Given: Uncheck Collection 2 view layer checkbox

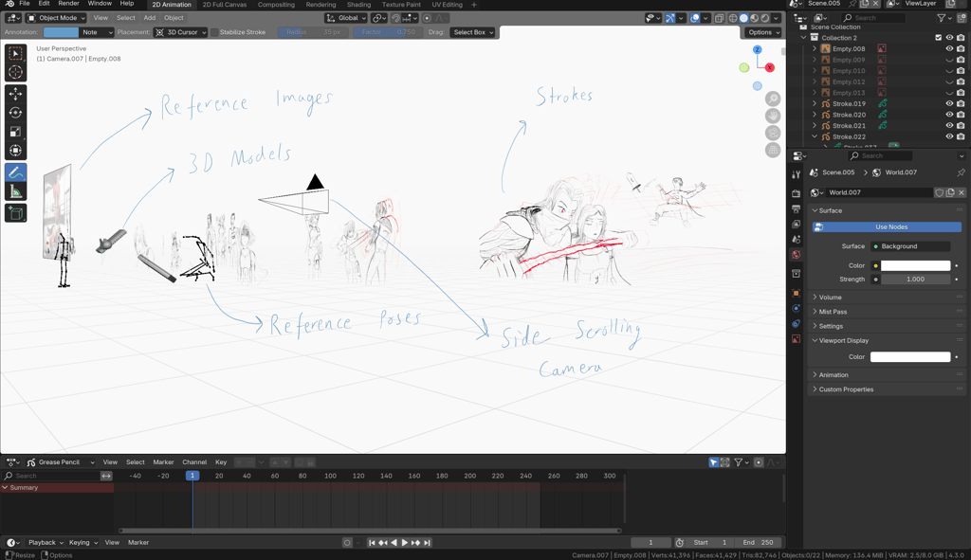Looking at the screenshot, I should (938, 38).
